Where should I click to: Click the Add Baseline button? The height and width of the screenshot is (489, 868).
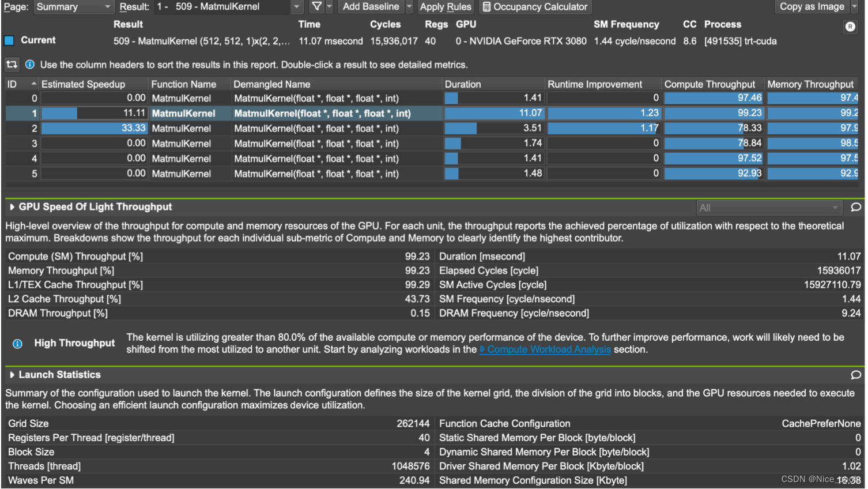[371, 7]
